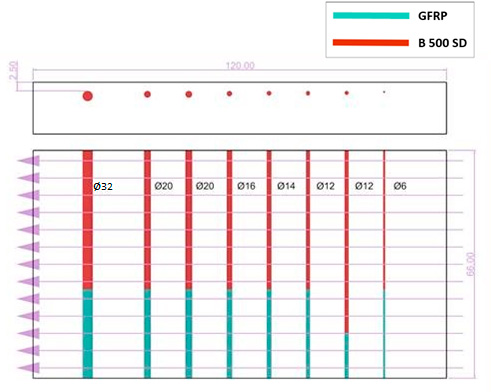Click the 66.00 height dimension text
This screenshot has height=392, width=491.
click(471, 264)
